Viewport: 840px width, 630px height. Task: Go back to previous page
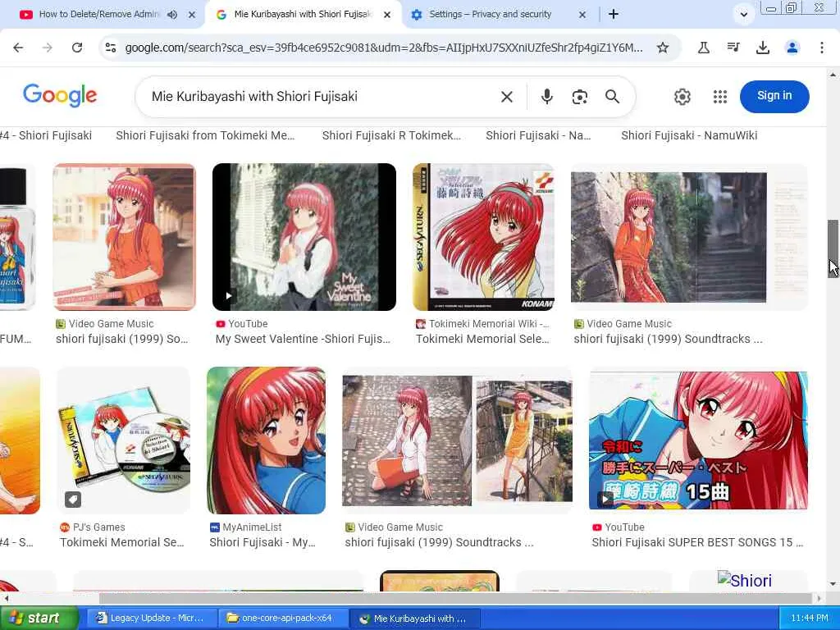click(18, 48)
